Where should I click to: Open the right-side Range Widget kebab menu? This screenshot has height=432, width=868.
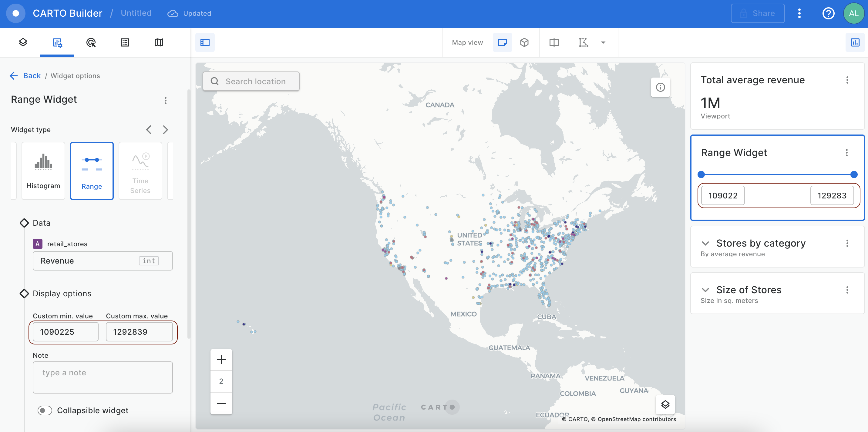pos(846,153)
